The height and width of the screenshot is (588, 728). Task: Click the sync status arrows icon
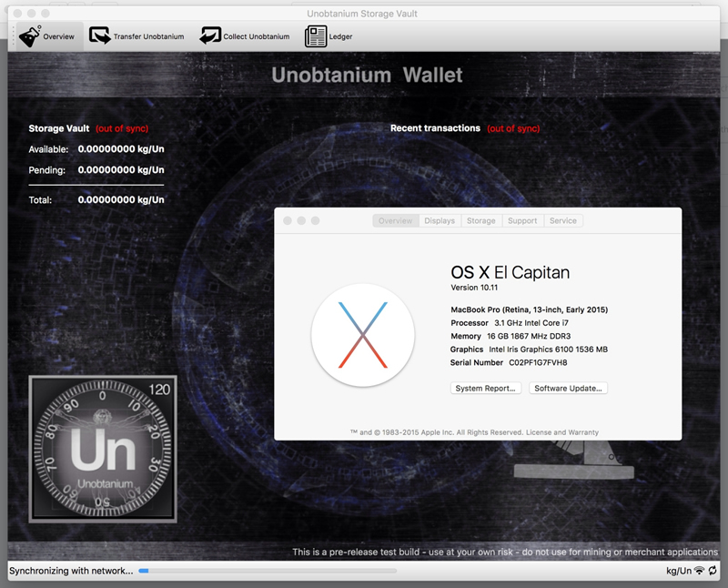(x=714, y=571)
